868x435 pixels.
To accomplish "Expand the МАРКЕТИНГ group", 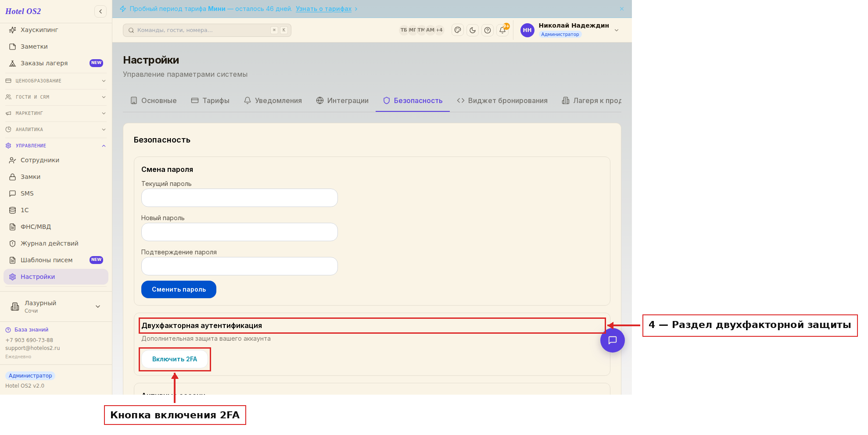I will pyautogui.click(x=56, y=113).
